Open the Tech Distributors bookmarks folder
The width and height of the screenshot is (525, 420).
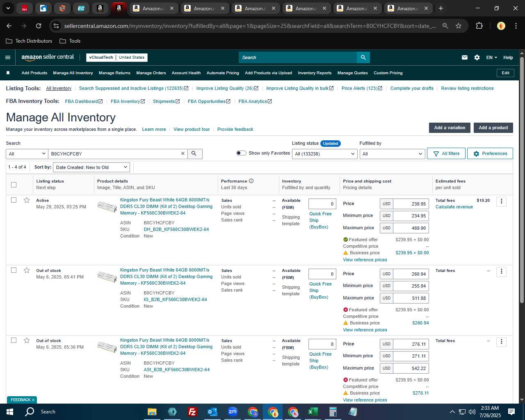(29, 41)
